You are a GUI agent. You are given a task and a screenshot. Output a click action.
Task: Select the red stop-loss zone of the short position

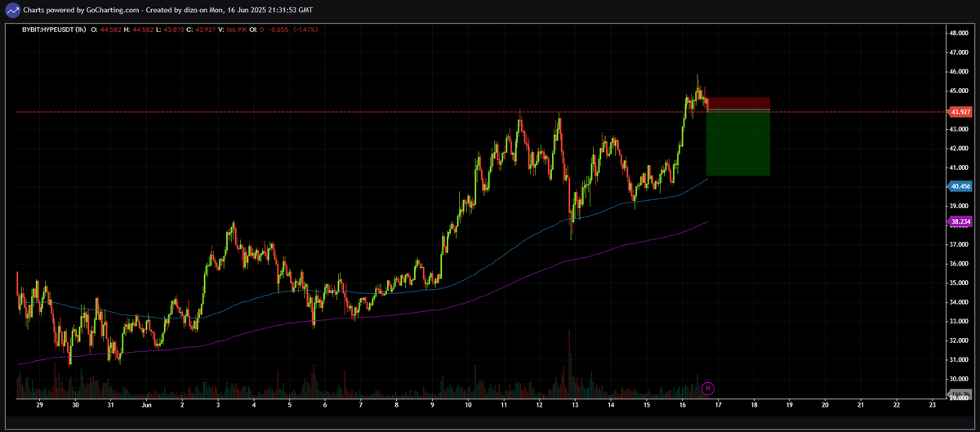point(738,104)
